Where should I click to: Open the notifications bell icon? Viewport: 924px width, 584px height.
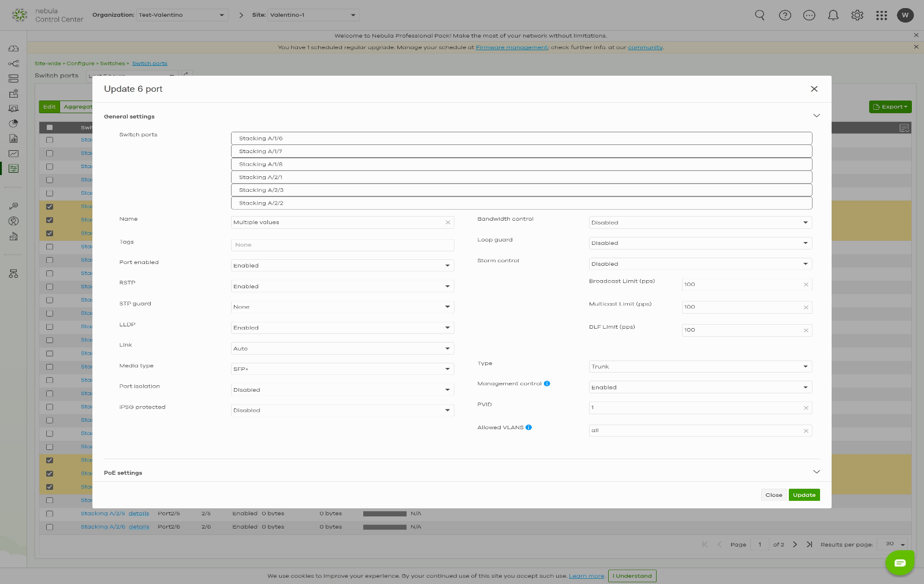click(833, 15)
